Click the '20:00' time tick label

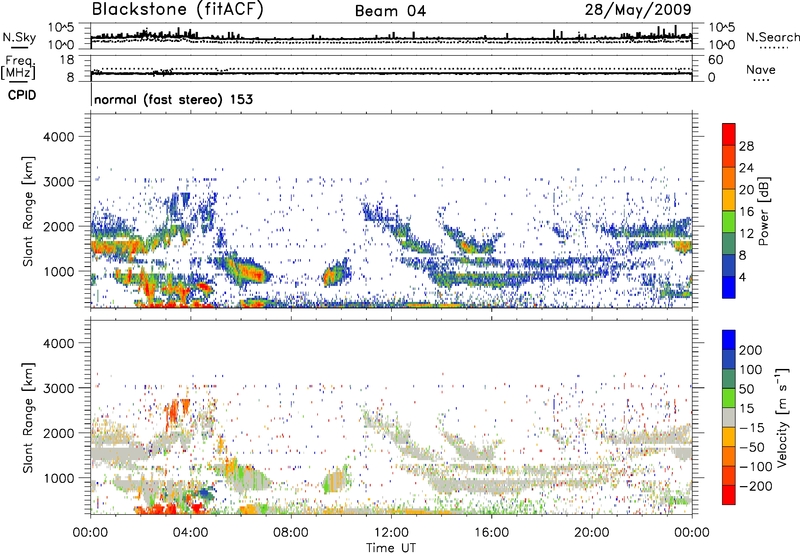(x=591, y=533)
